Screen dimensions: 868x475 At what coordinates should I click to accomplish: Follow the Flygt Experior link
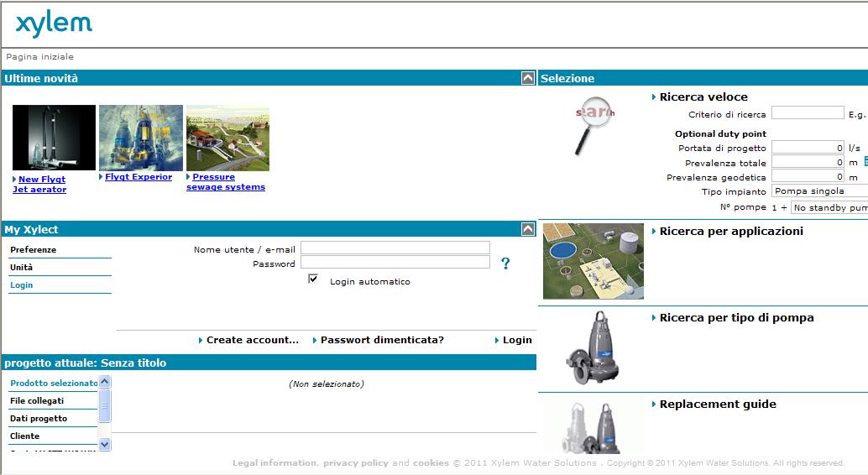click(139, 176)
